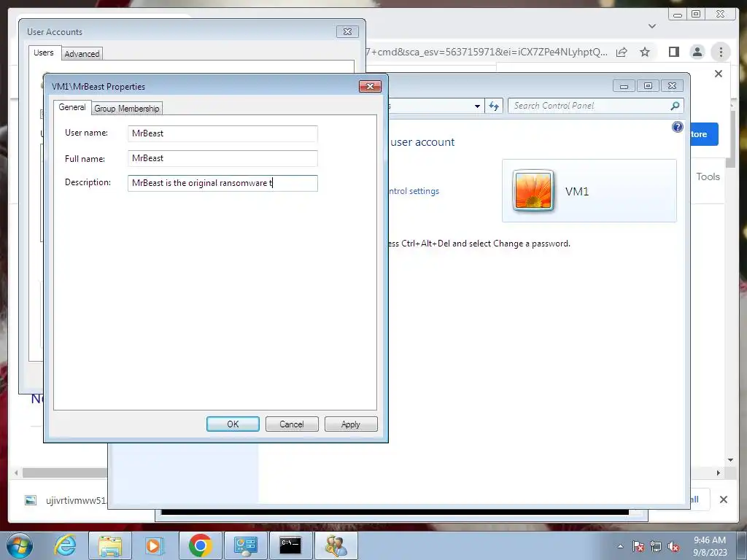Open the Action Center flag icon

pos(638,547)
